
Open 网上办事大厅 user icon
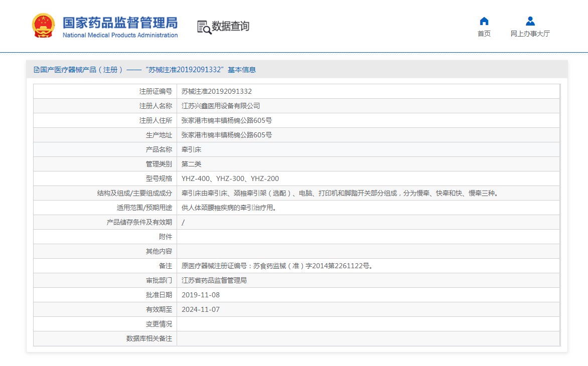[x=530, y=21]
